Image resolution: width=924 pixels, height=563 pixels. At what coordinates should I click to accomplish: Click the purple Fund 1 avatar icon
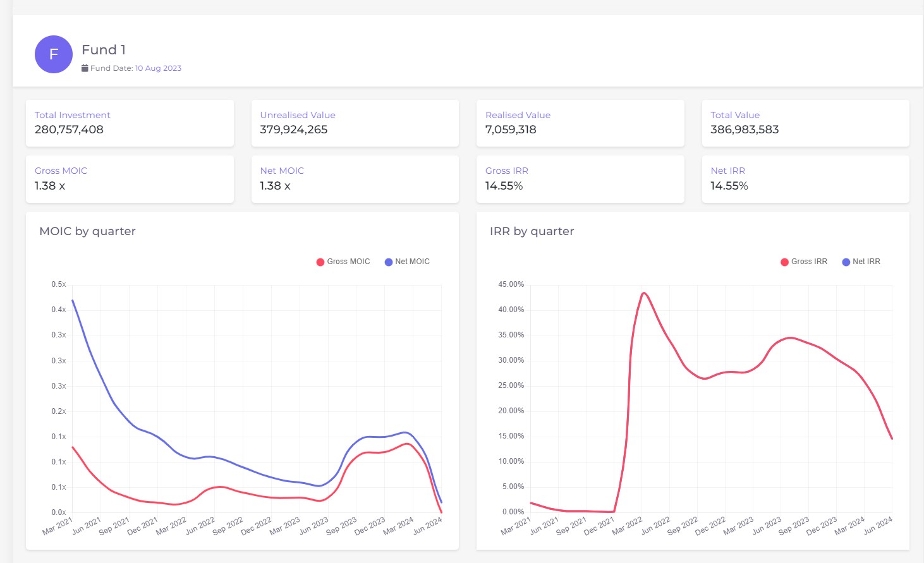coord(54,54)
